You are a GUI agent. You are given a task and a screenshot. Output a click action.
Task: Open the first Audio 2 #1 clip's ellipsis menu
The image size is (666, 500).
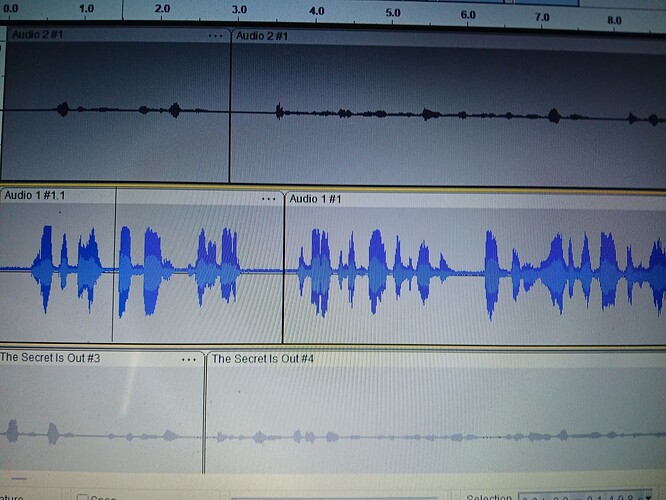pyautogui.click(x=216, y=36)
